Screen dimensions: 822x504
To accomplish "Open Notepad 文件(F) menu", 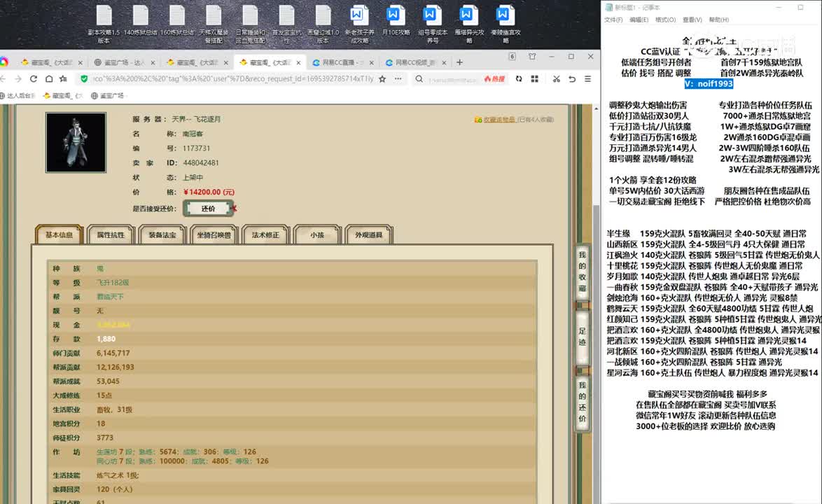I will 613,20.
